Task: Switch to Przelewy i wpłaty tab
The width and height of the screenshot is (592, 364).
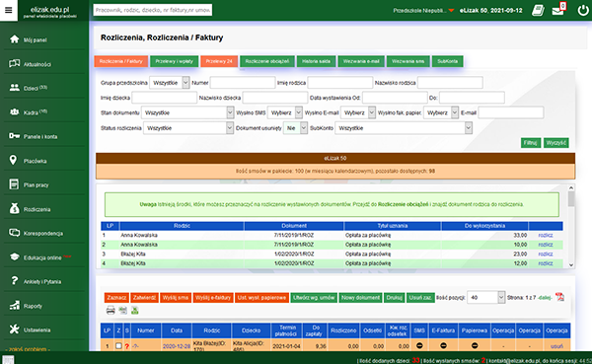Action: [174, 61]
